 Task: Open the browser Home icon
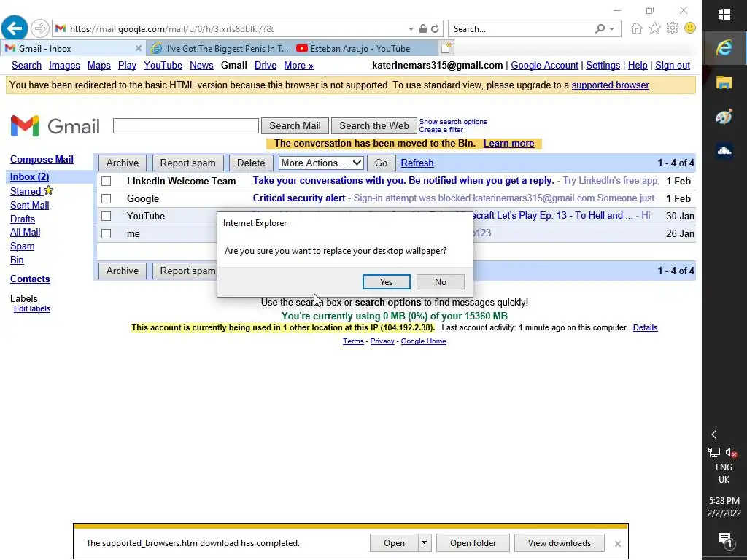pyautogui.click(x=636, y=28)
